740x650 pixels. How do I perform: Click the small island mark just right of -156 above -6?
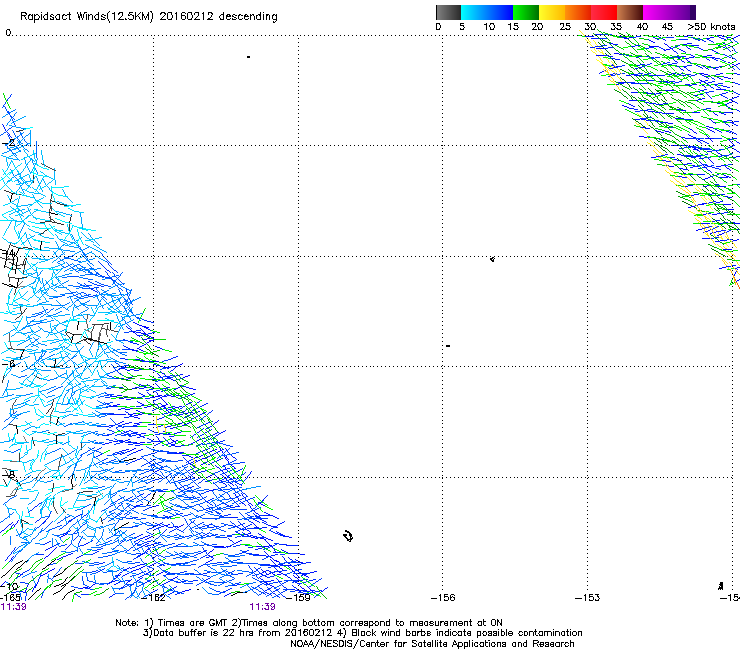click(x=448, y=346)
